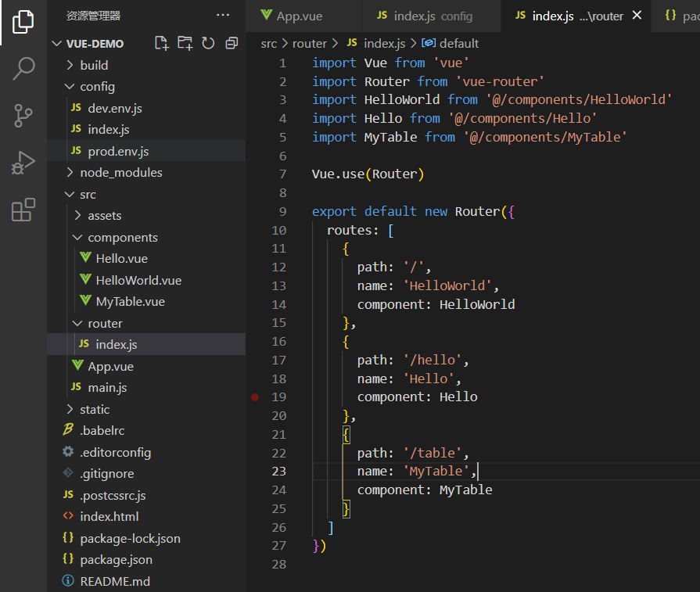Switch to the index.js config tab
The height and width of the screenshot is (592, 700).
(x=432, y=16)
